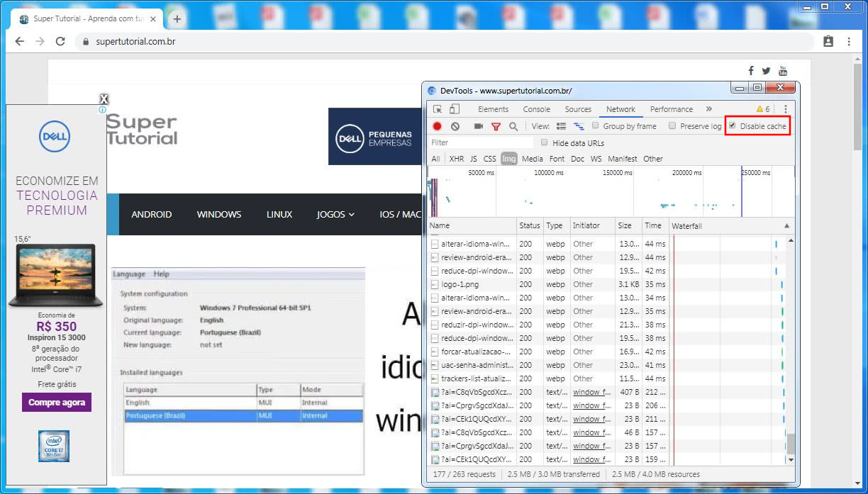The width and height of the screenshot is (868, 494).
Task: Open network request search
Action: tap(515, 126)
